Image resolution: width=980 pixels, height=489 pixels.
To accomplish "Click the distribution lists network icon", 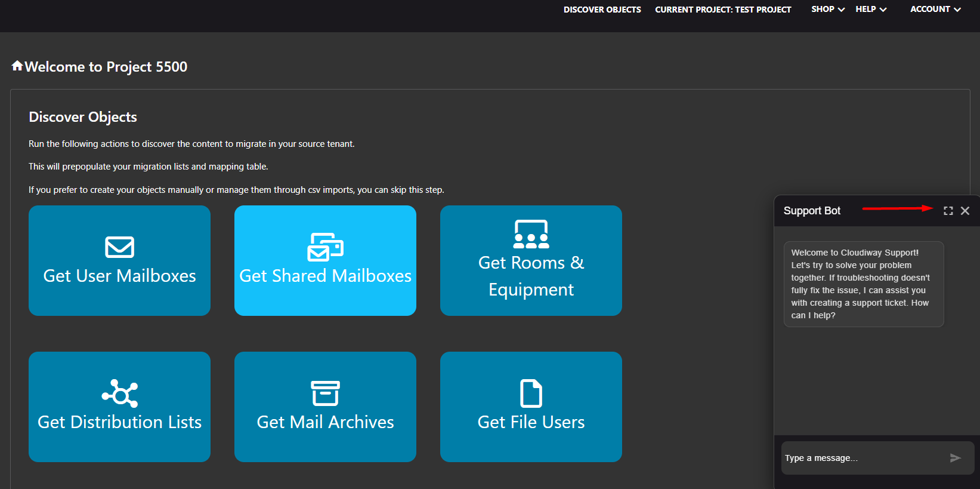I will [119, 393].
